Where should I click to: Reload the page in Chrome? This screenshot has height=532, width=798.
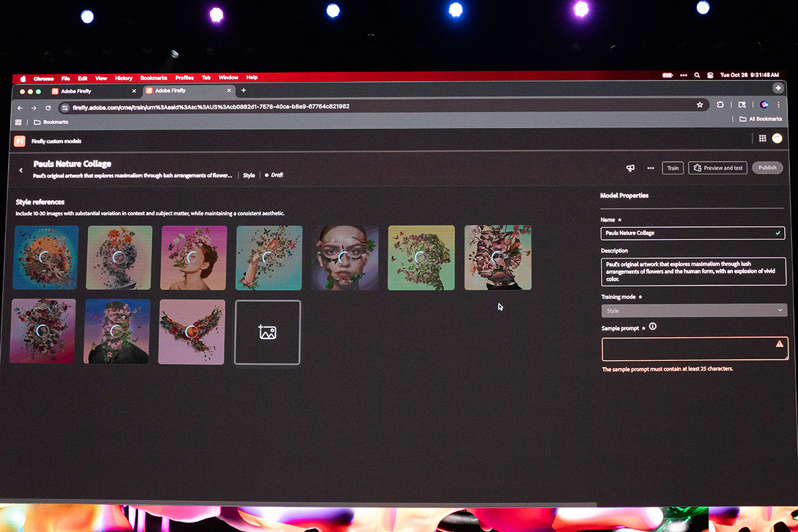[48, 107]
